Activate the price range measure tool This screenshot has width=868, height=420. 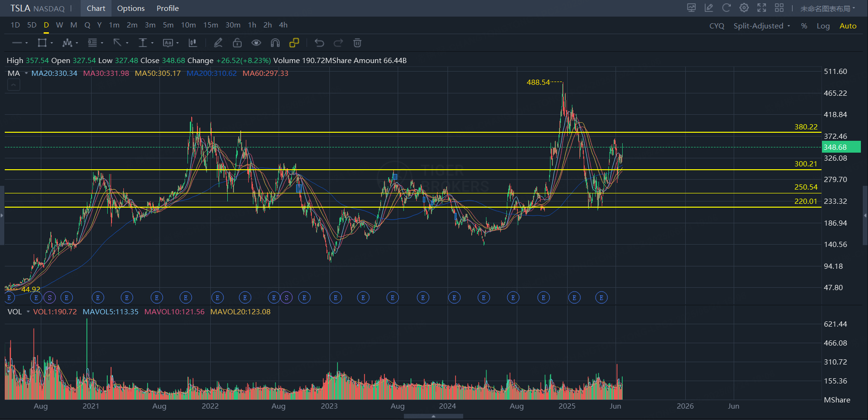(142, 43)
